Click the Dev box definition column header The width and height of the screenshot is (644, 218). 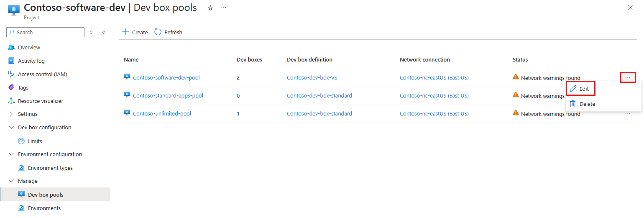[309, 59]
